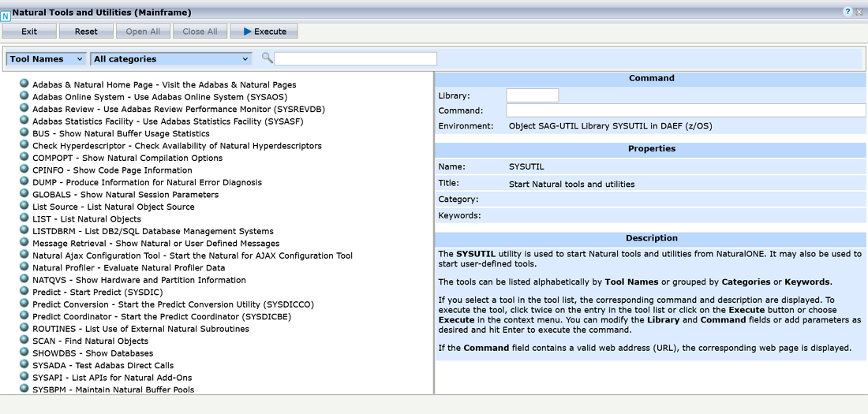Viewport: 868px width, 414px height.
Task: Select COMPOPT - Show Natural Compilation Options
Action: [127, 158]
